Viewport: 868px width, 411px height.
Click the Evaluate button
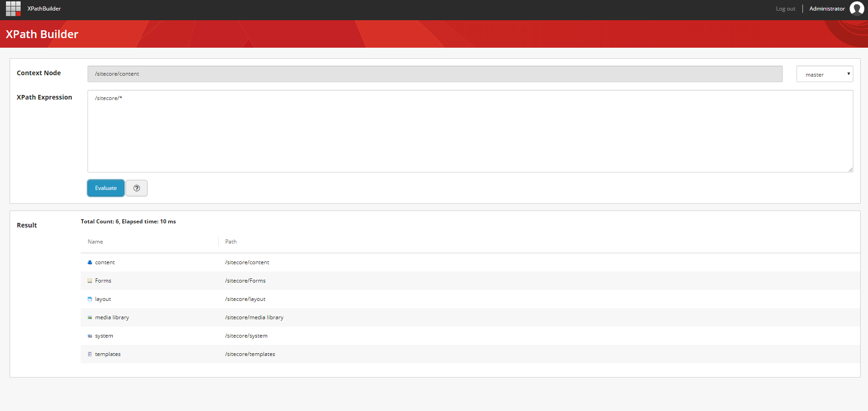(106, 188)
